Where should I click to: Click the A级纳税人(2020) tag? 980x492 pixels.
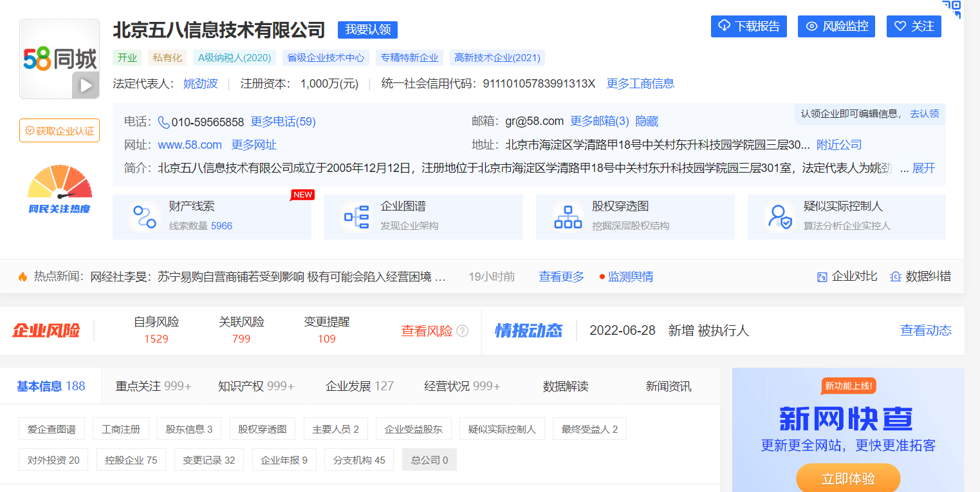(235, 57)
